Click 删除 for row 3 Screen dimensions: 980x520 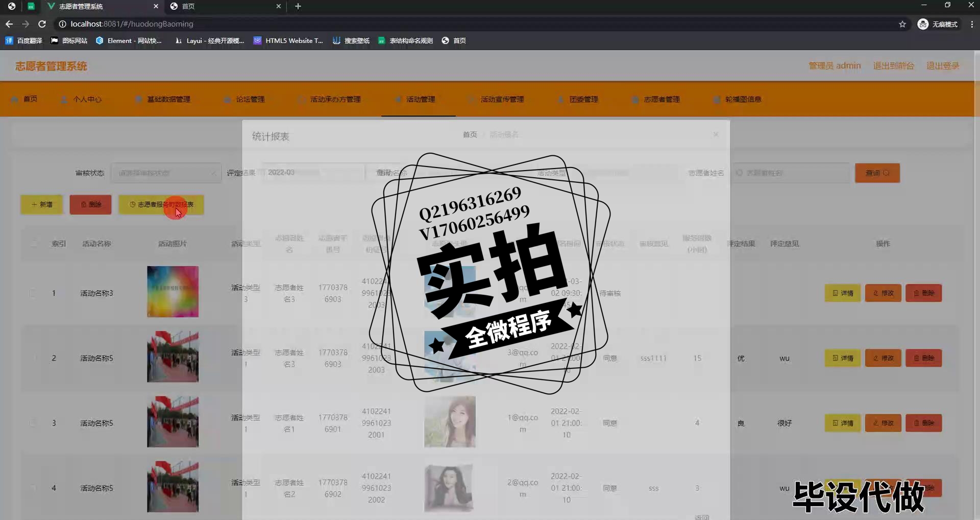click(924, 423)
